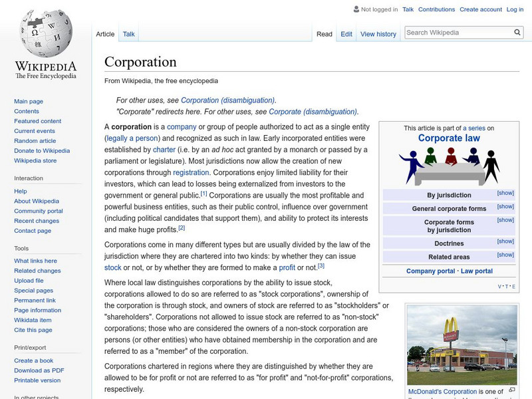The image size is (532, 399).
Task: Open a Random article
Action: [x=35, y=141]
